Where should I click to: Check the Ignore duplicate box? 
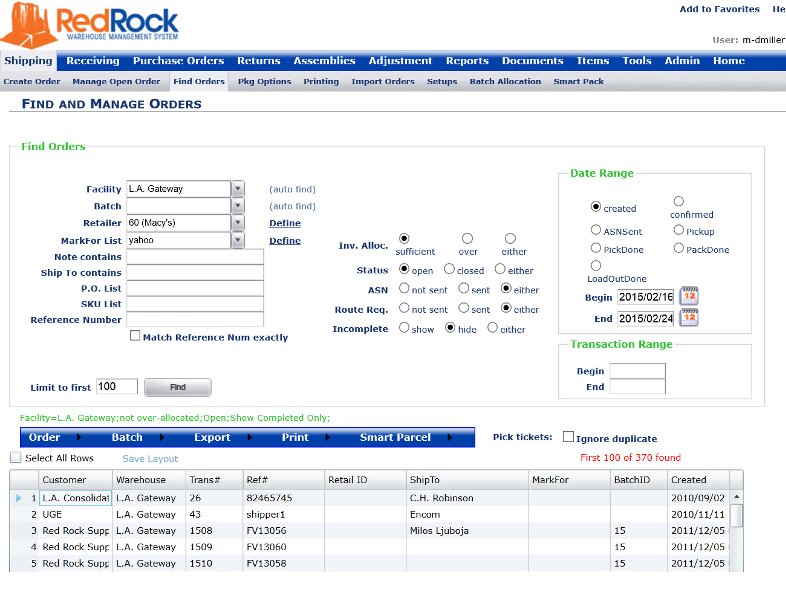click(568, 437)
